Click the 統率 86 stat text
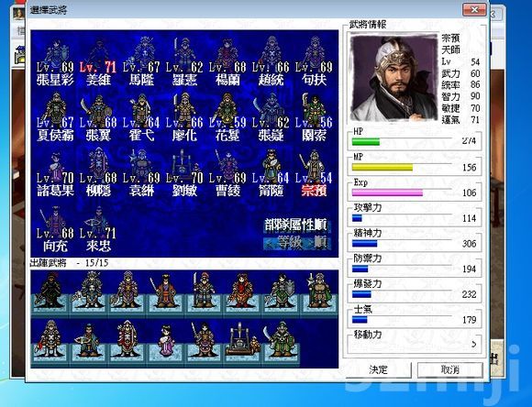Viewport: 532px width, 407px height. click(460, 84)
